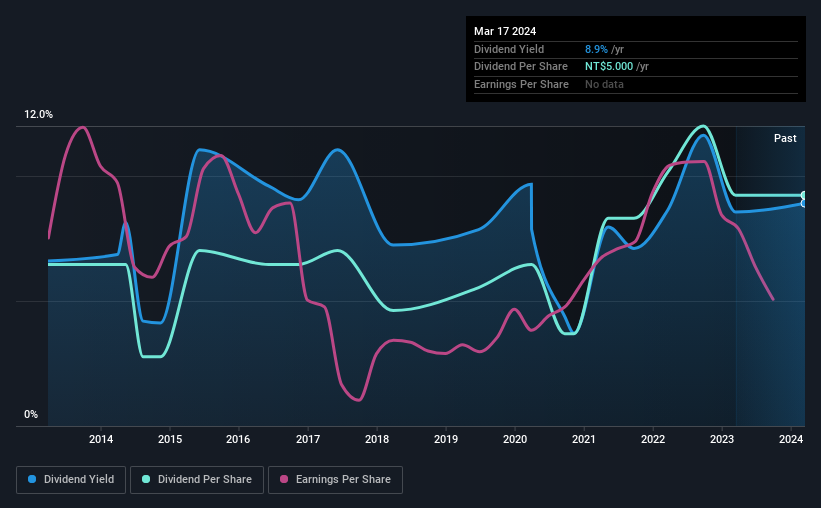Click the 2019 x-axis label
Image resolution: width=821 pixels, height=508 pixels.
[446, 439]
